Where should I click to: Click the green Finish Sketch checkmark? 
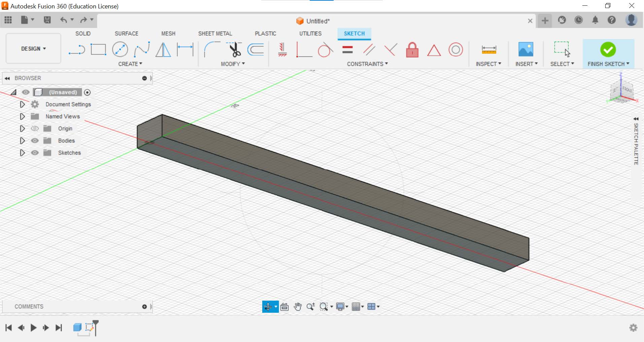point(608,50)
